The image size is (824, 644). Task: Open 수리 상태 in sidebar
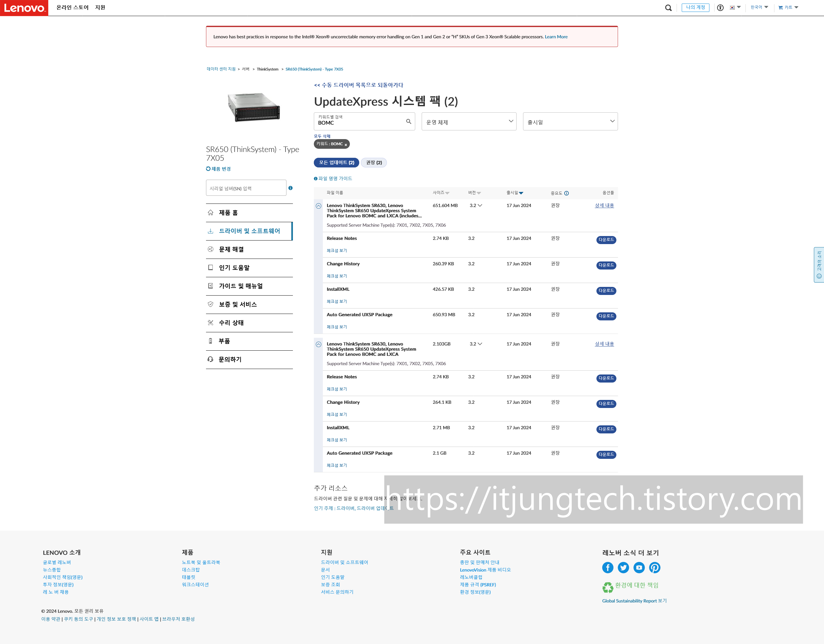coord(249,323)
